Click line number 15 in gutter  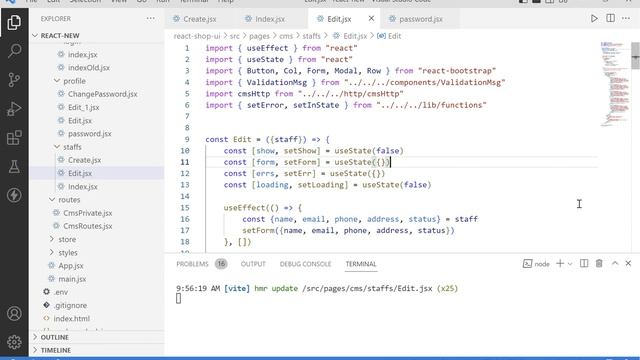185,208
